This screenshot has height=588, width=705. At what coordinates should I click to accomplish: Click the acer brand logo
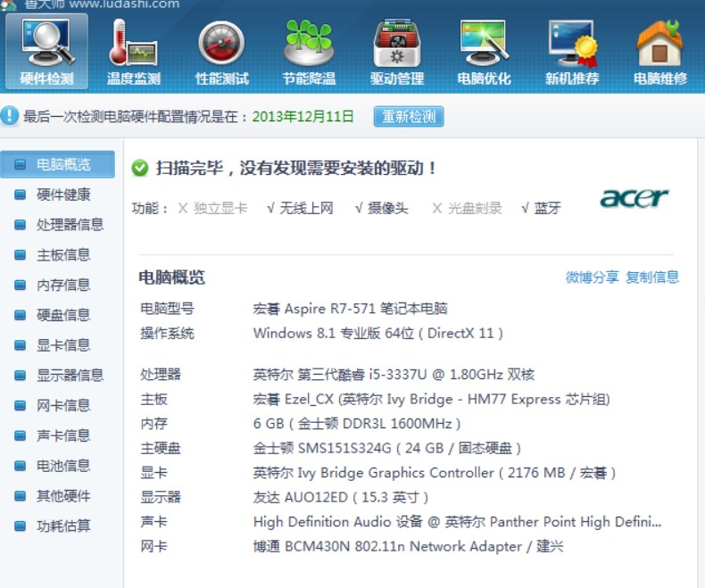pyautogui.click(x=634, y=198)
